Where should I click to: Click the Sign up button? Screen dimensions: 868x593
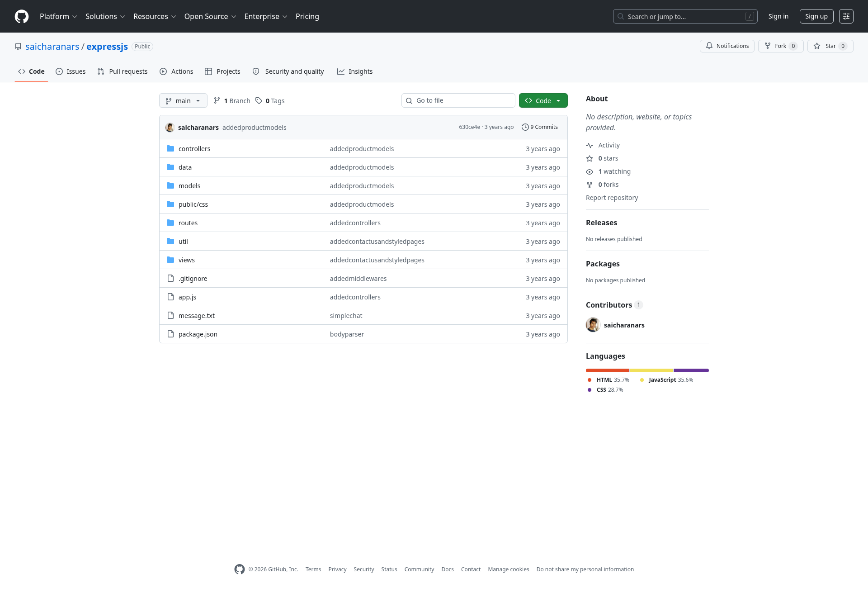(816, 16)
